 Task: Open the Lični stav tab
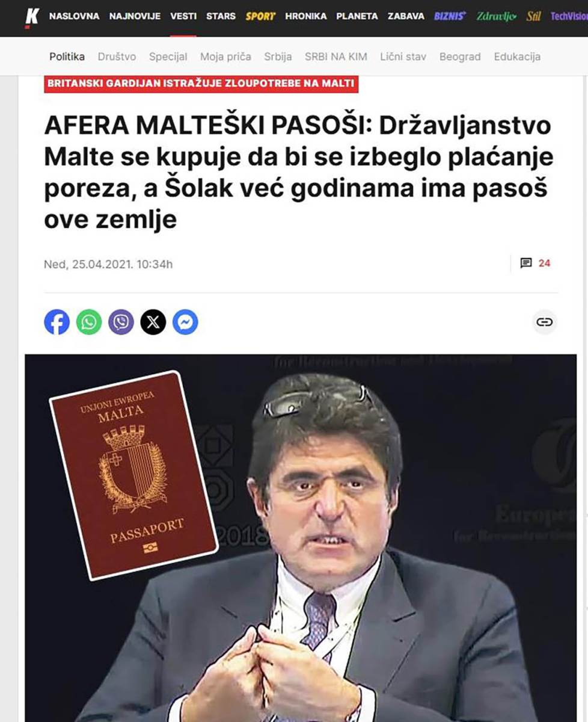point(403,57)
